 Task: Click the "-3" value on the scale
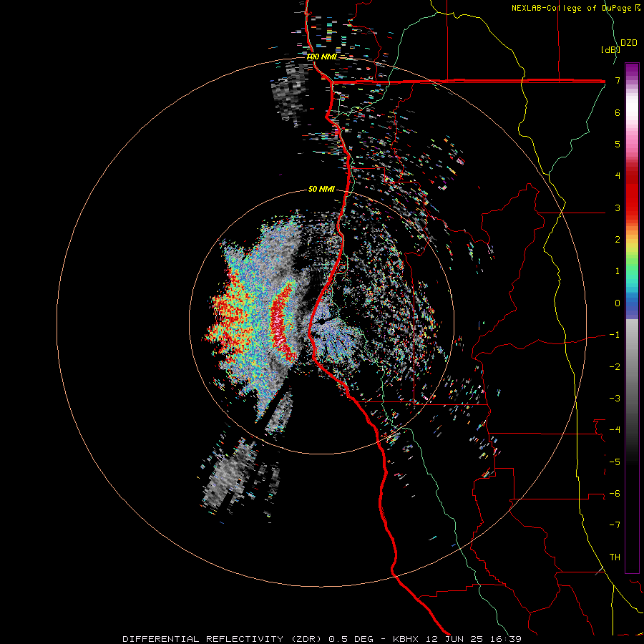[615, 399]
